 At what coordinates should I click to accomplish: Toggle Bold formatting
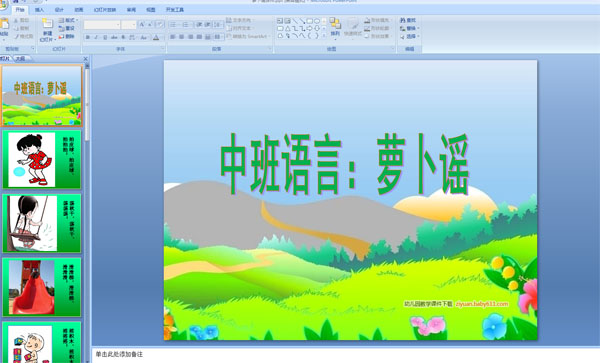click(88, 37)
